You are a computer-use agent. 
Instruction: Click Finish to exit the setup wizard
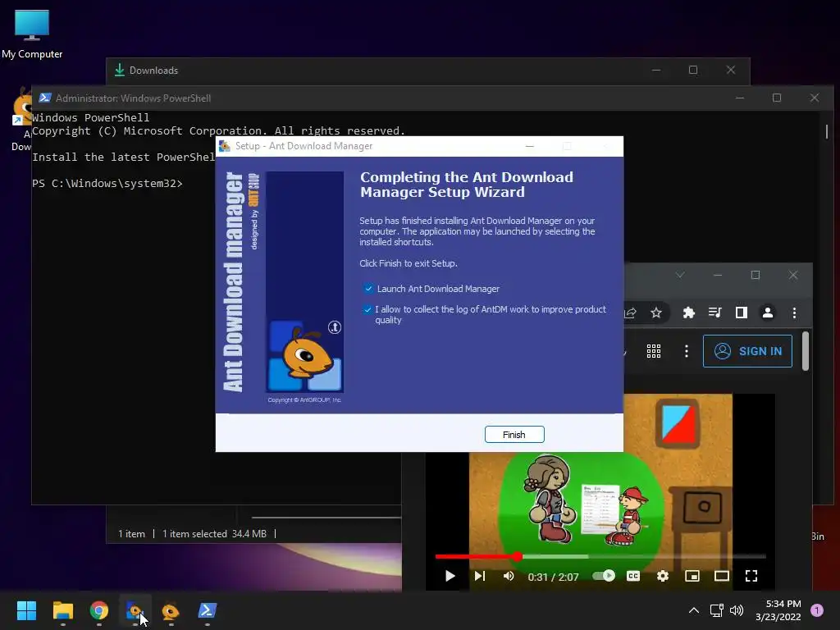[514, 435]
